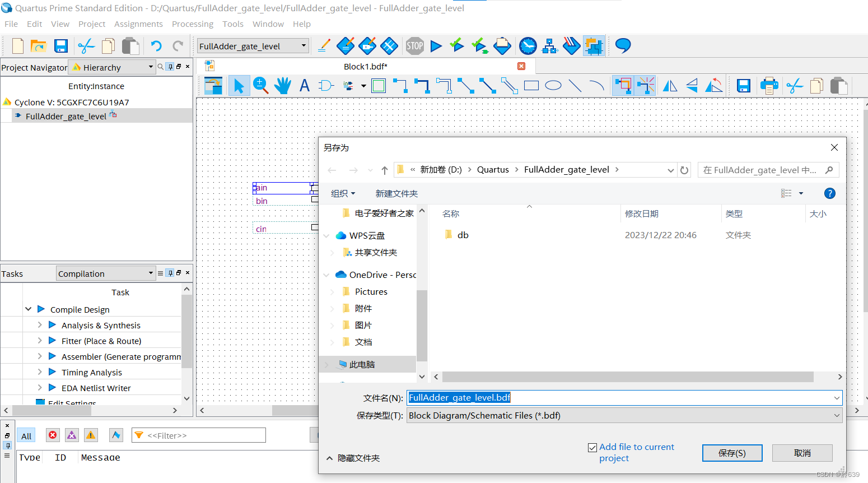
Task: Toggle the All messages filter
Action: click(26, 436)
